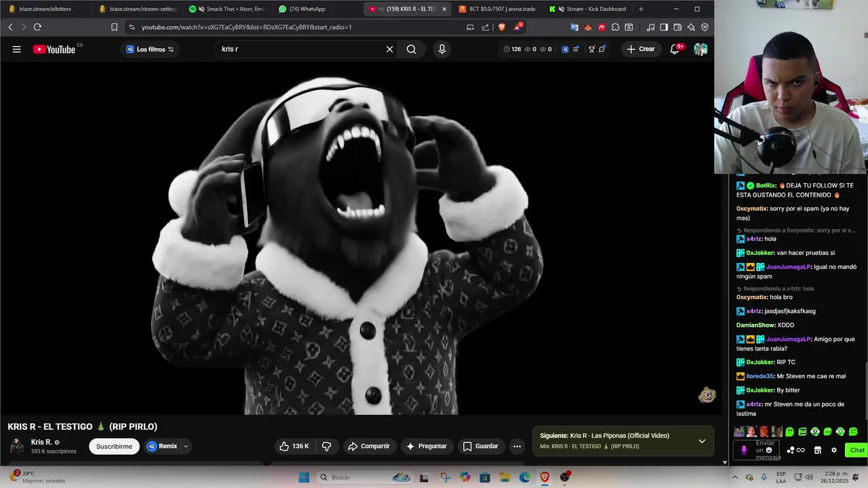Open the YouTube hamburger guide menu
Screen dimensions: 868x488
click(17, 49)
